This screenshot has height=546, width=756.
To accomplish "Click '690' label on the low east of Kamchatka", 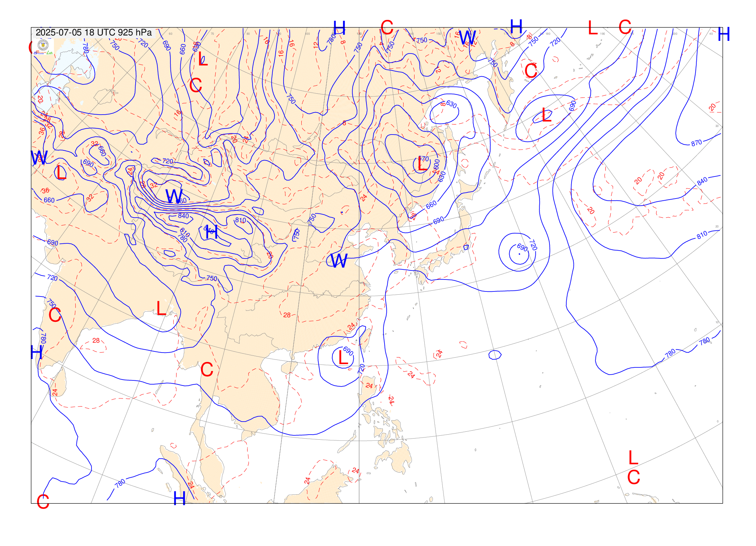I will tap(572, 106).
